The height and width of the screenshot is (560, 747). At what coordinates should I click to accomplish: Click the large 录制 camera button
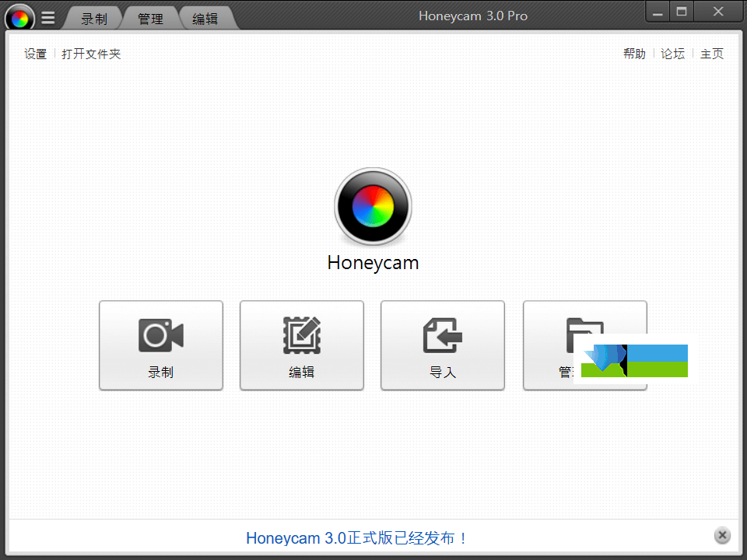pos(161,345)
